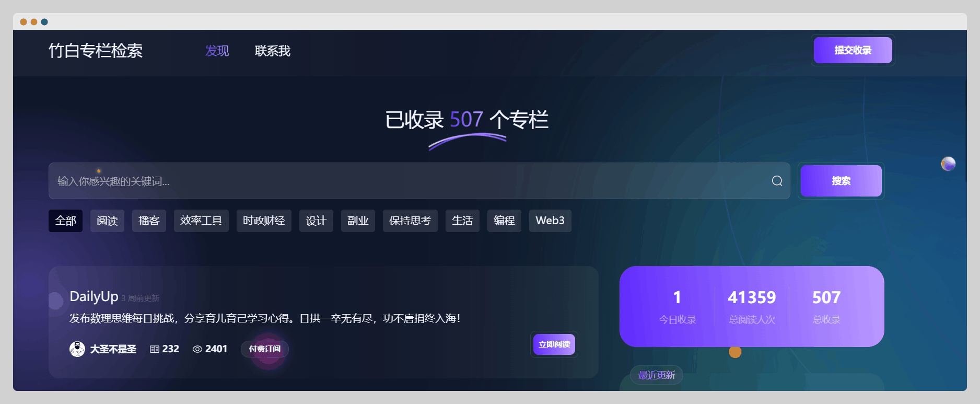Screen dimensions: 980x404
Task: Select the 编程 category filter
Action: [504, 221]
